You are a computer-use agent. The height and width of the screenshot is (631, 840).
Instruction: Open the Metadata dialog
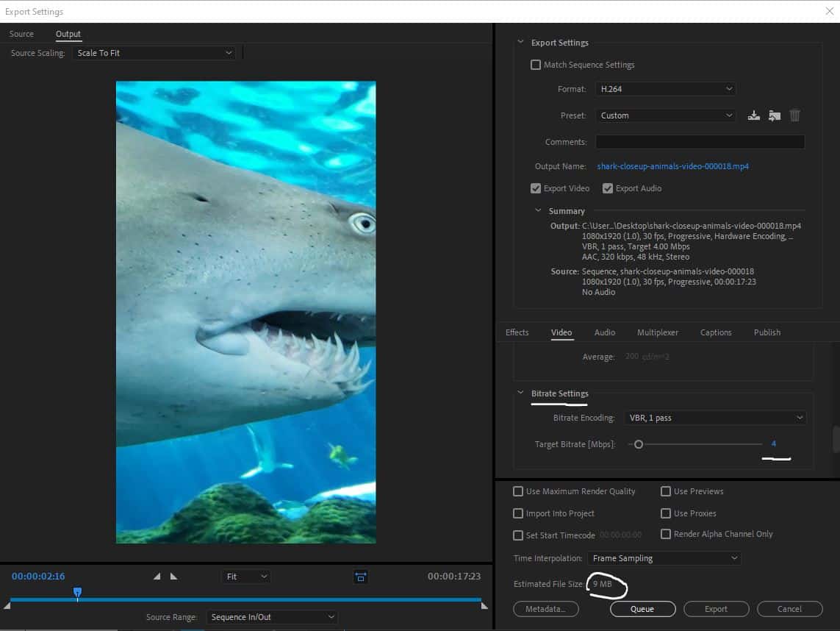[546, 609]
